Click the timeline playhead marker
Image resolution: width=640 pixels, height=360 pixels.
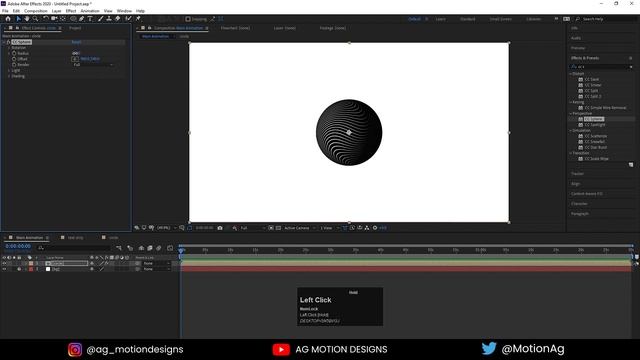point(181,250)
